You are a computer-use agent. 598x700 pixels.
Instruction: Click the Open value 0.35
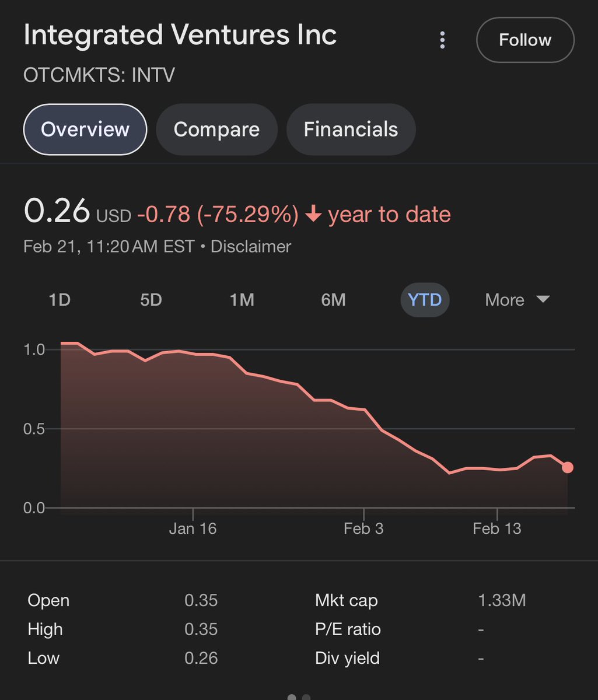[x=201, y=600]
